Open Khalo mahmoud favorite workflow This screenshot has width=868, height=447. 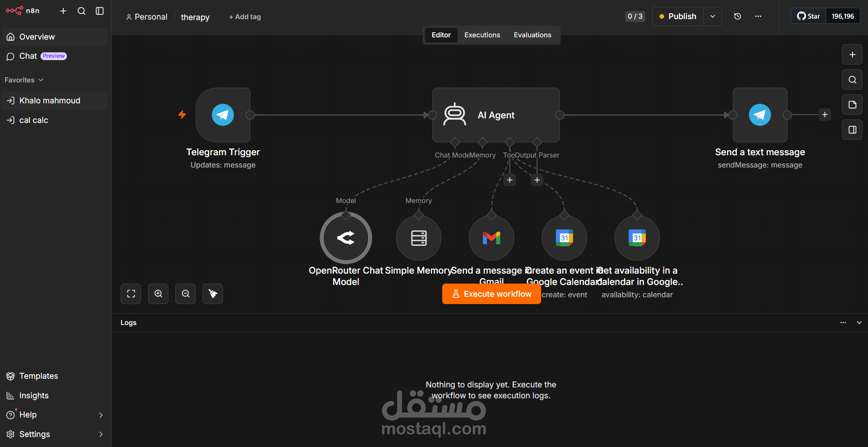click(x=55, y=101)
